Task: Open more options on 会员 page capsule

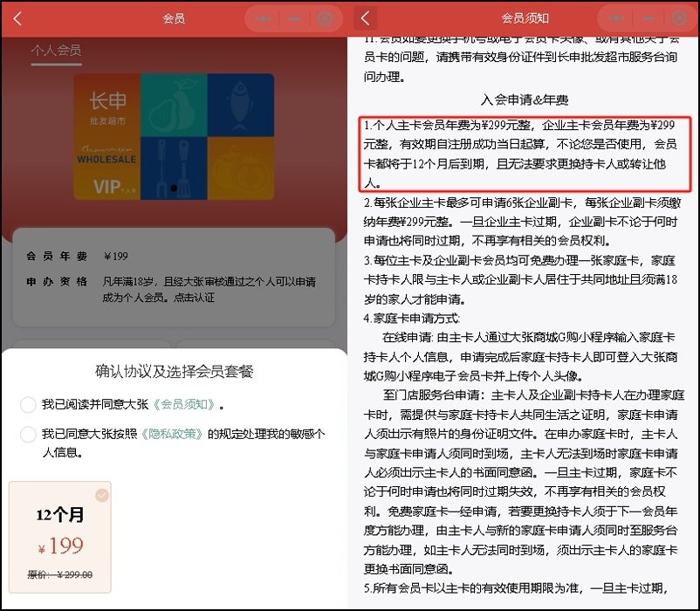Action: pos(263,18)
